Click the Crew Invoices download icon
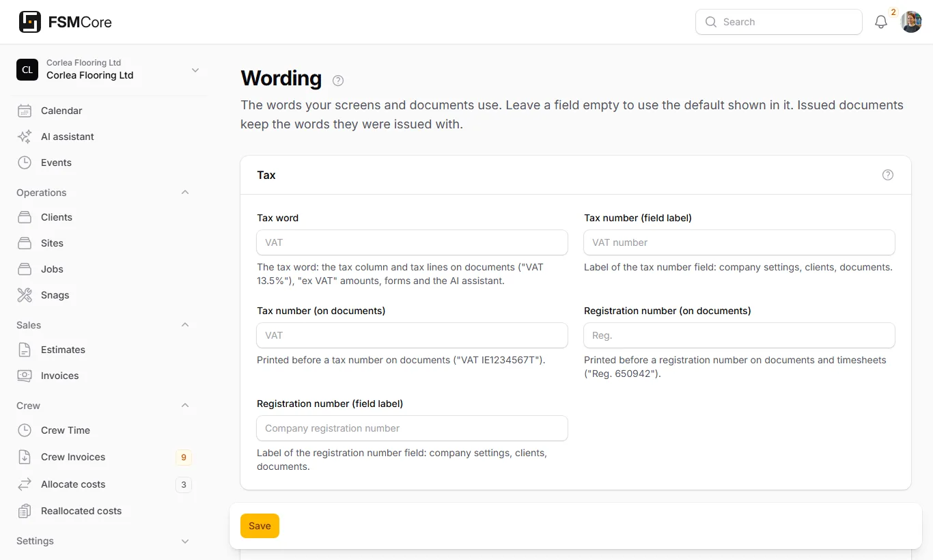 click(25, 457)
